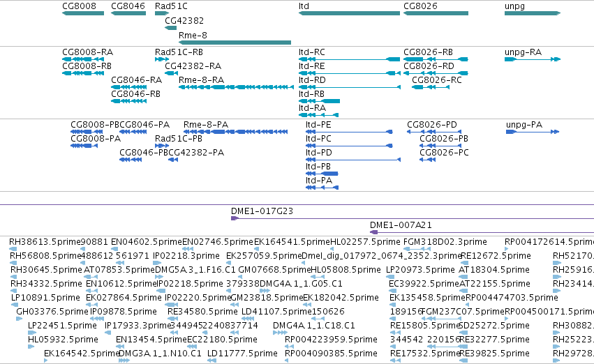Choose the CG8026-RD transcript label
The width and height of the screenshot is (594, 364).
click(429, 66)
